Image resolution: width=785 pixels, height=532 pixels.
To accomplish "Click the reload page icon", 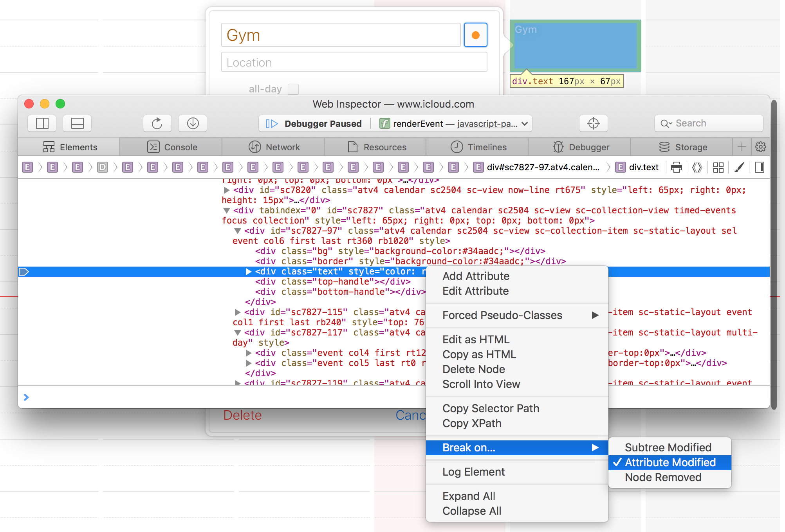I will tap(157, 124).
